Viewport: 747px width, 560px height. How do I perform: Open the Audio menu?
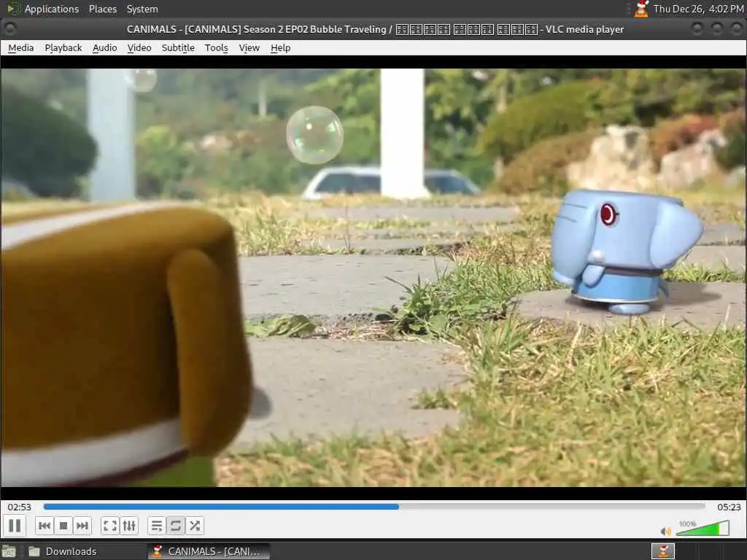[105, 47]
